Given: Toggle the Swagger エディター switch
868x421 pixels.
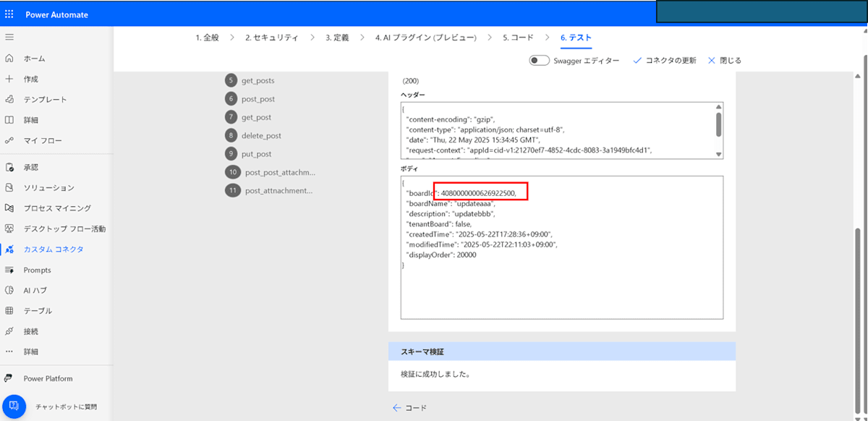Looking at the screenshot, I should point(539,61).
